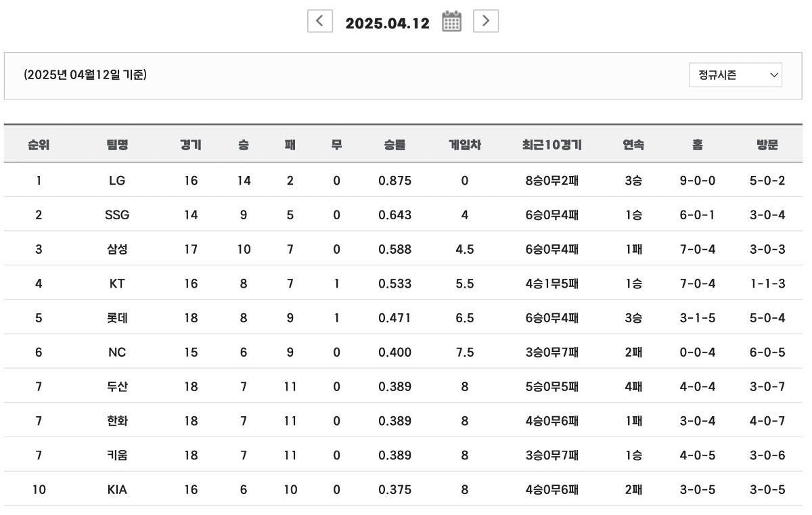812x515 pixels.
Task: Open the calendar date picker icon
Action: [451, 22]
